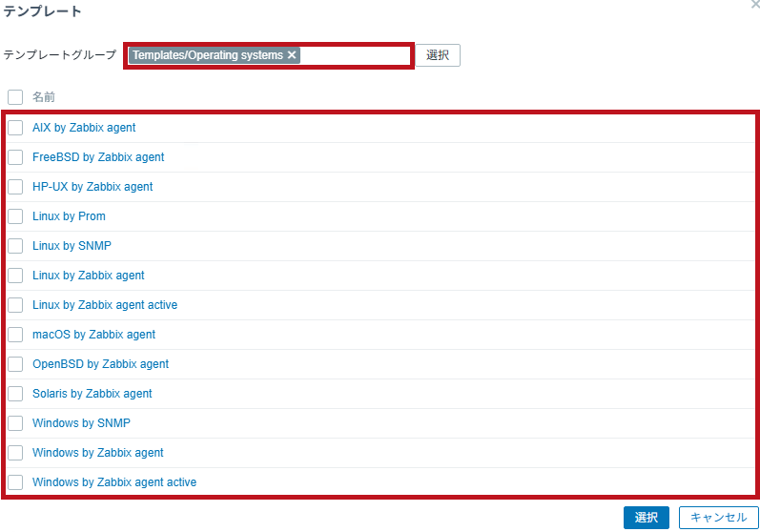This screenshot has height=532, width=760.
Task: Open the Windows by Zabbix agent link
Action: (98, 453)
